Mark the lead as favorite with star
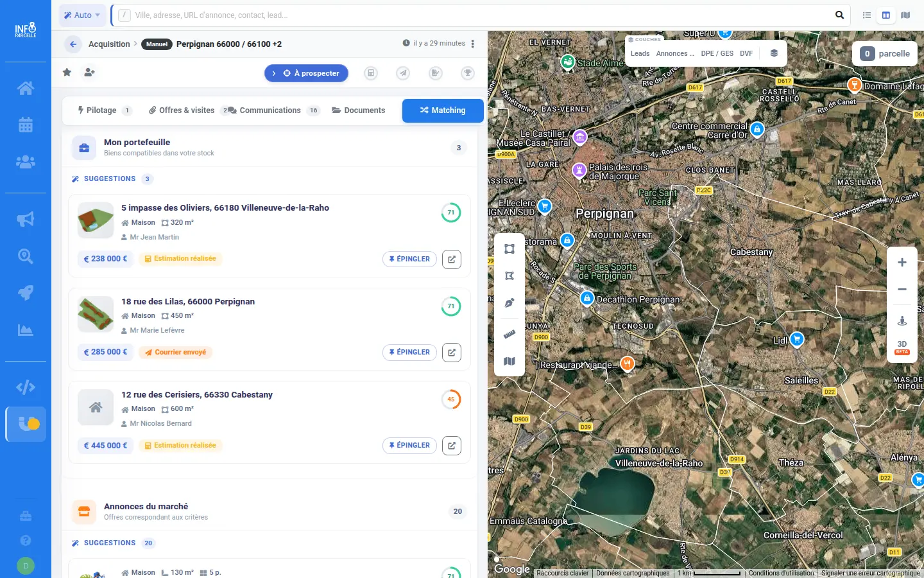Image resolution: width=924 pixels, height=578 pixels. click(67, 73)
